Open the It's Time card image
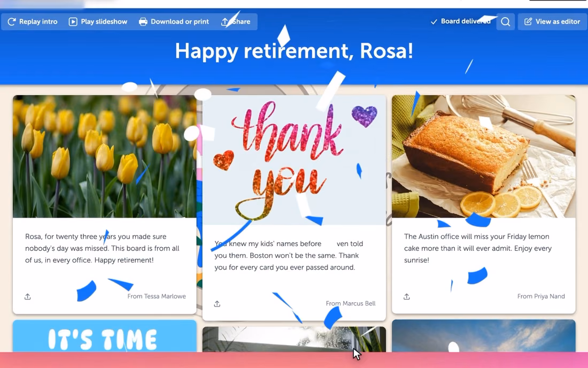This screenshot has width=588, height=368. coord(105,336)
